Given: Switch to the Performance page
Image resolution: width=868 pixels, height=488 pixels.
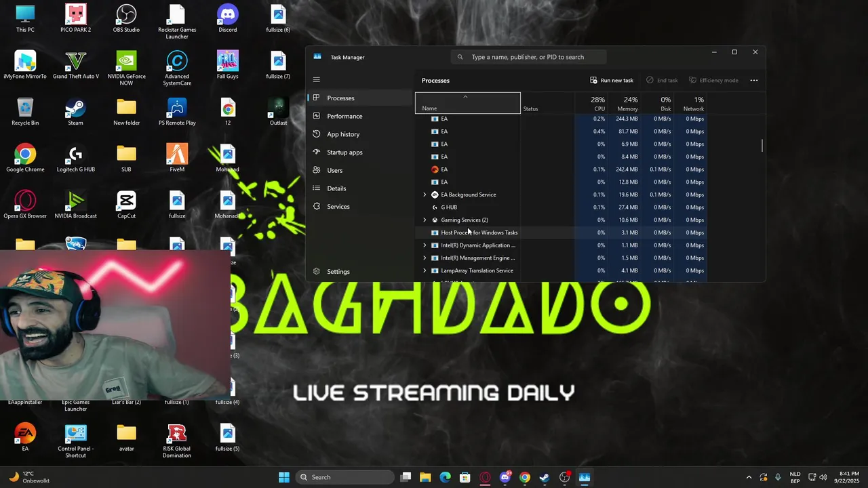Looking at the screenshot, I should click(359, 116).
